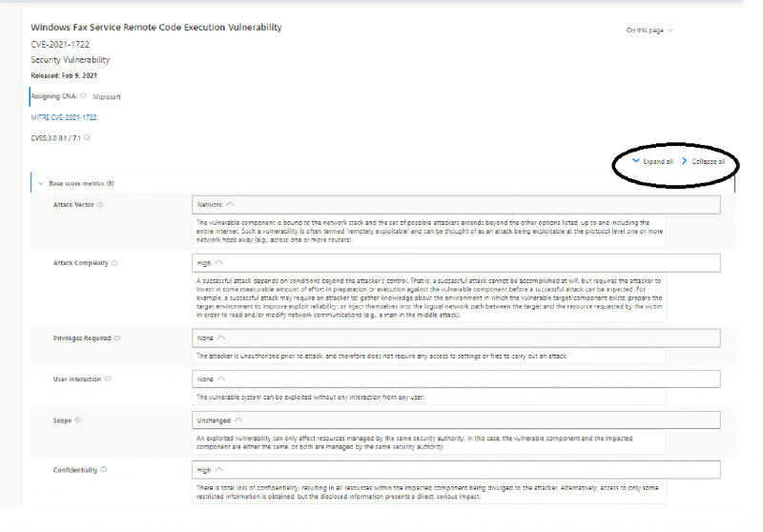Collapse the Base score metrics section

click(x=41, y=182)
